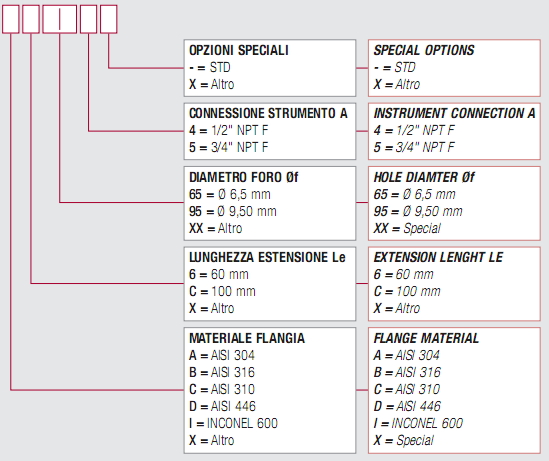This screenshot has height=461, width=549.
Task: Choose D = AISI 446 in MATERIALE FLANGIA
Action: point(222,406)
